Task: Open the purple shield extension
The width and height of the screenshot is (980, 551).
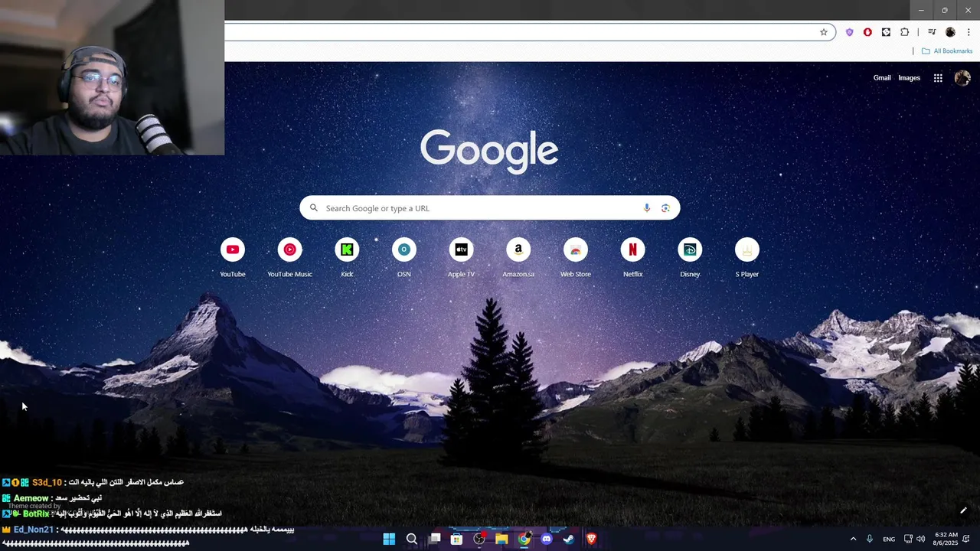Action: pos(849,32)
